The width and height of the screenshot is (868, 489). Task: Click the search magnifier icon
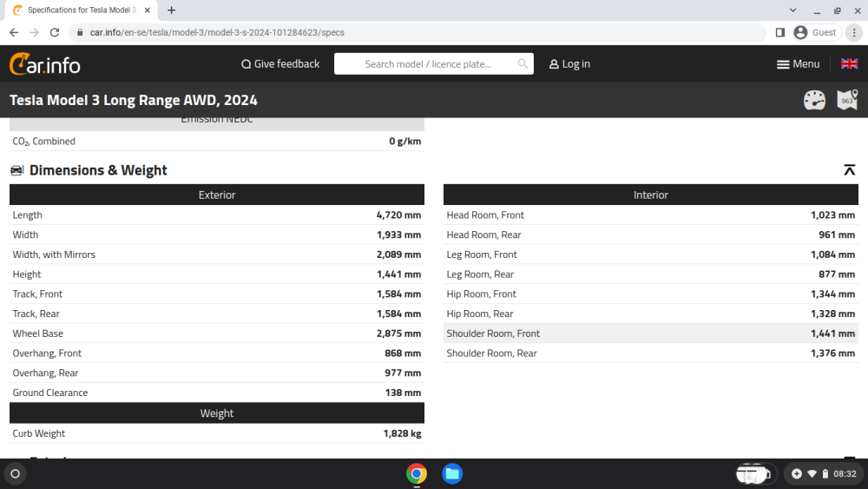tap(523, 63)
